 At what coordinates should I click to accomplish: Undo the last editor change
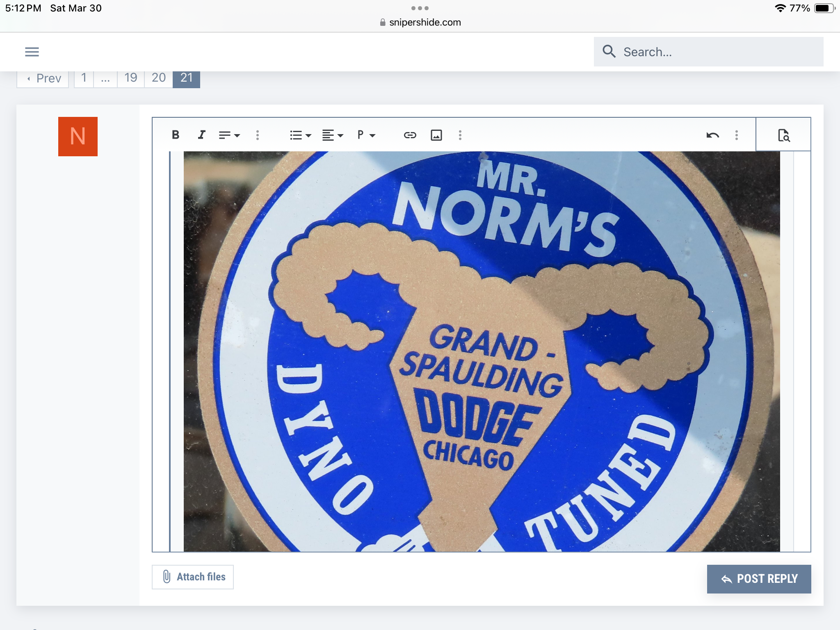tap(713, 135)
